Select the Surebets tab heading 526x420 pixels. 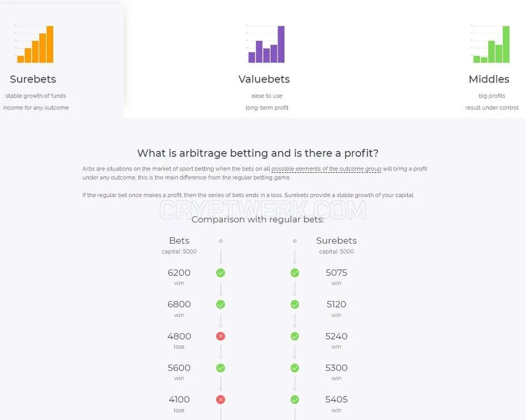pos(33,79)
